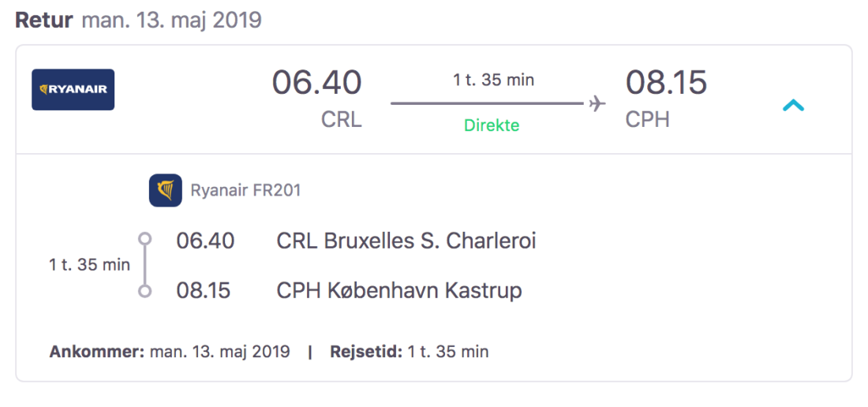868x407 pixels.
Task: Click CPH København Kastrup airport name
Action: click(x=399, y=291)
